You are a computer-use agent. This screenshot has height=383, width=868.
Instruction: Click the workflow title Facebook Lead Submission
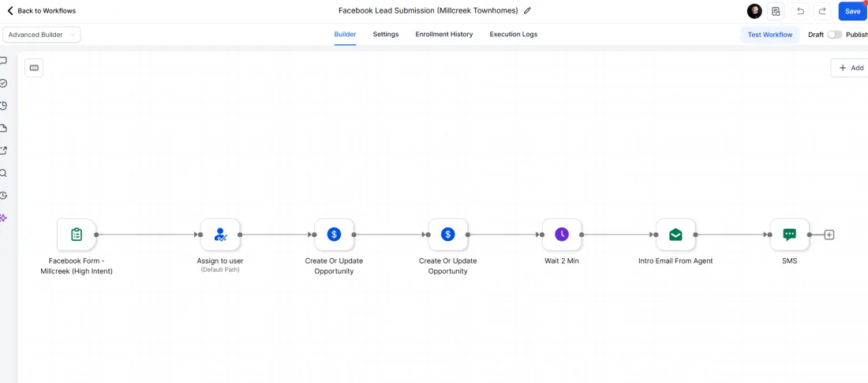tap(428, 10)
